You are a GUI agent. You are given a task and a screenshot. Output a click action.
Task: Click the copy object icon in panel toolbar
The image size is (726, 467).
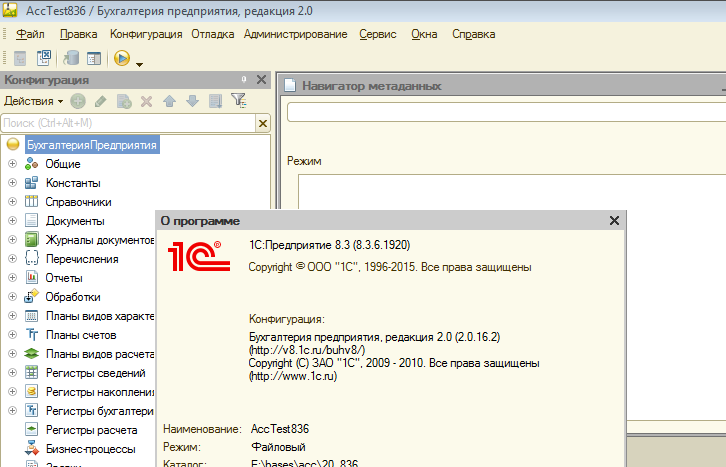[124, 101]
